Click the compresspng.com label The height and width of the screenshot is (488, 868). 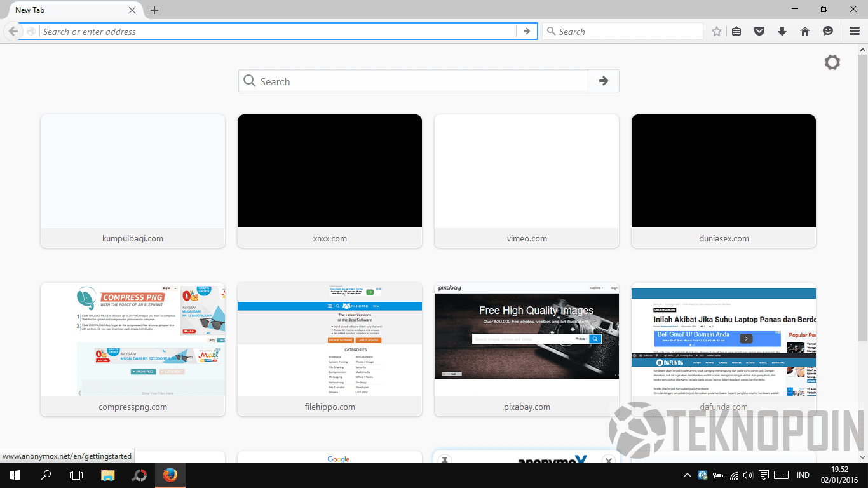tap(133, 407)
